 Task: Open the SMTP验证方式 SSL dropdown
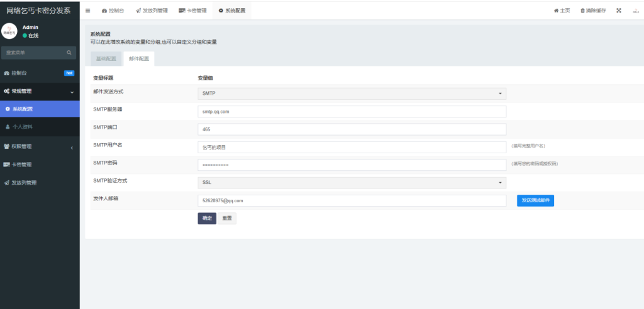[x=352, y=183]
